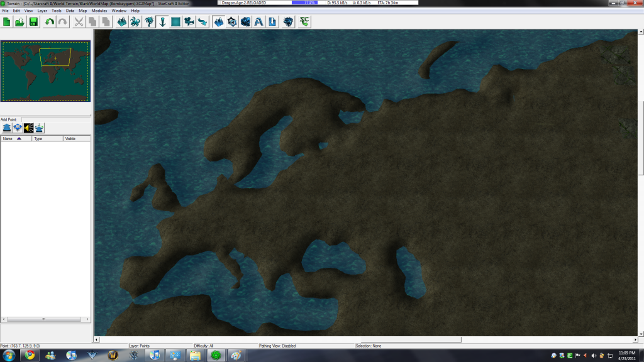Sort points list by Type column
Image resolution: width=644 pixels, height=362 pixels.
click(x=48, y=139)
